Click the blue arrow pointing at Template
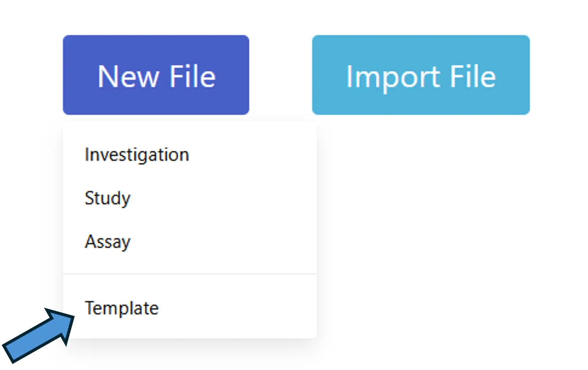This screenshot has width=588, height=370. (x=39, y=335)
